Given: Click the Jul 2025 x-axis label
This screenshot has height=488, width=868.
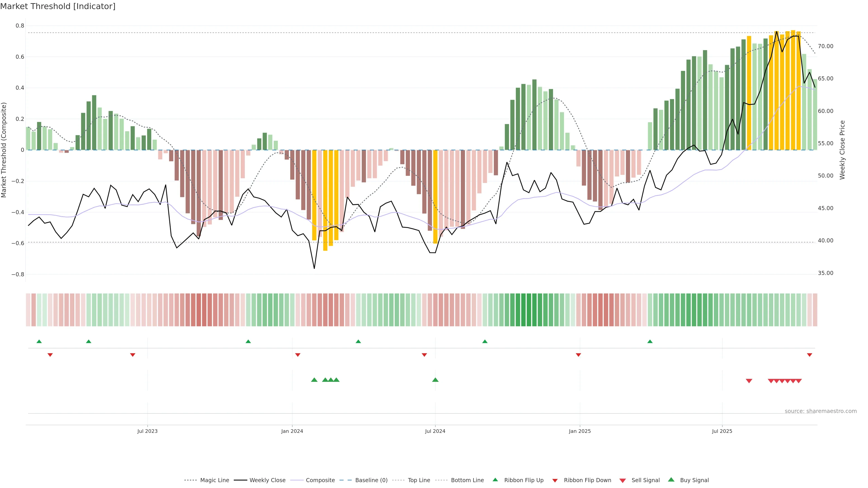Looking at the screenshot, I should pyautogui.click(x=722, y=431).
